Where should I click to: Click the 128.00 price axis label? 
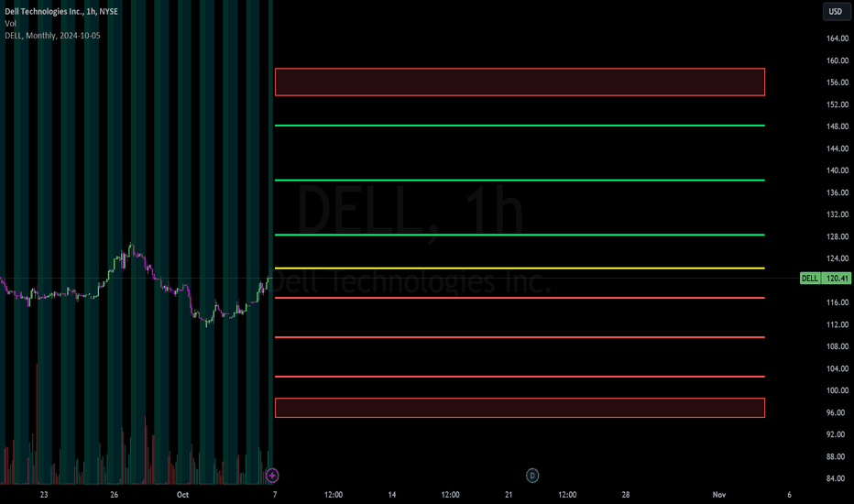838,236
